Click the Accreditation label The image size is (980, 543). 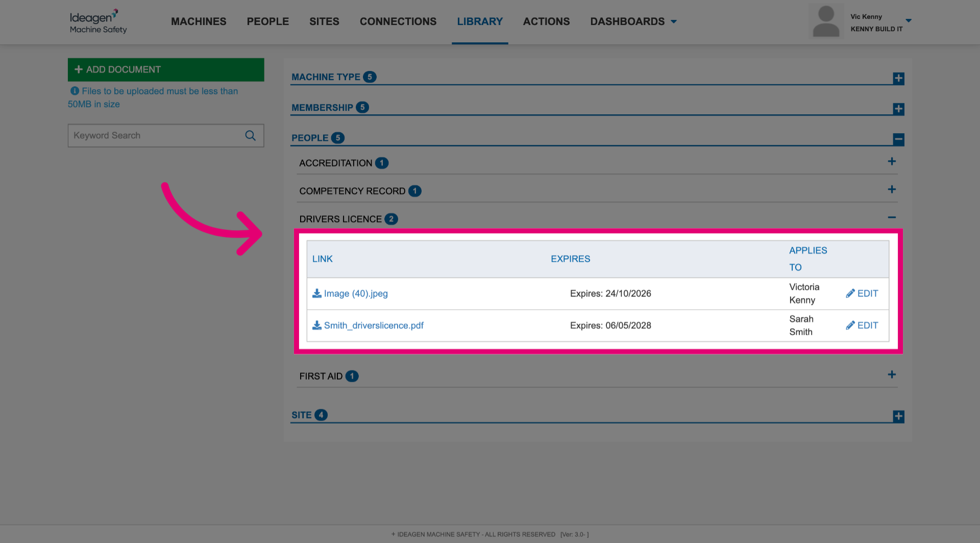335,163
